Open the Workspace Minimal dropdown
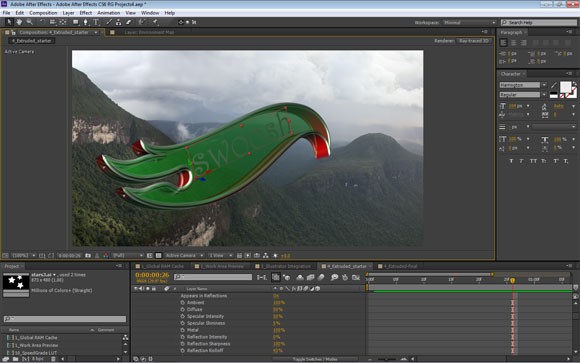580x363 pixels. [x=469, y=23]
